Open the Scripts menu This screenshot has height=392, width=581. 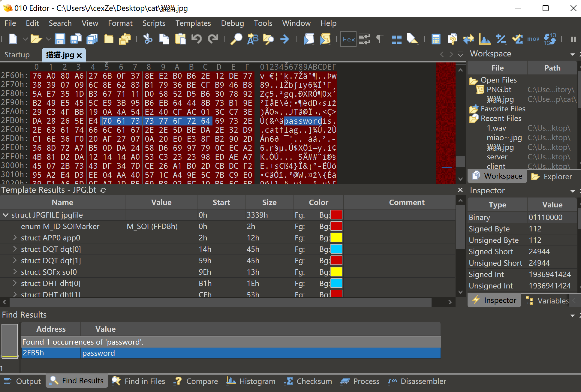154,23
